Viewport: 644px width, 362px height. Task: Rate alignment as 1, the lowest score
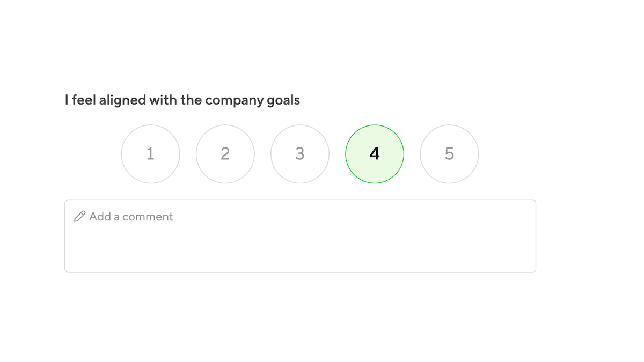point(150,154)
